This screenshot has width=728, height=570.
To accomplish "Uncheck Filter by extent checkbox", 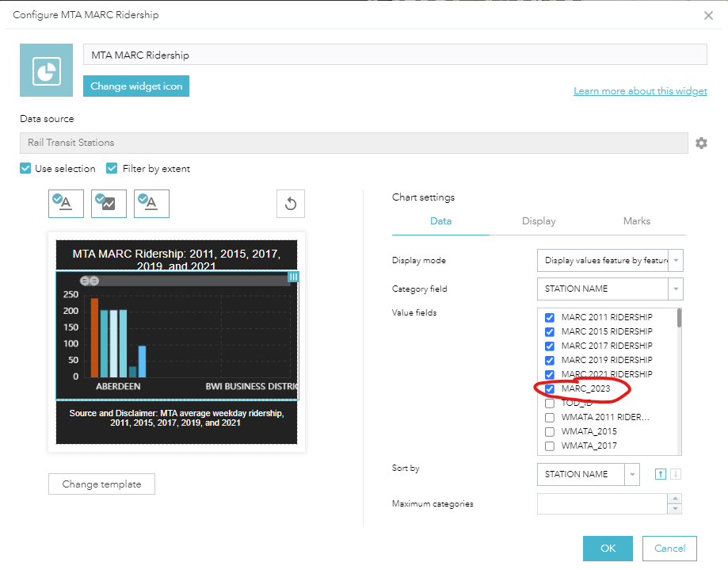I will (x=112, y=168).
